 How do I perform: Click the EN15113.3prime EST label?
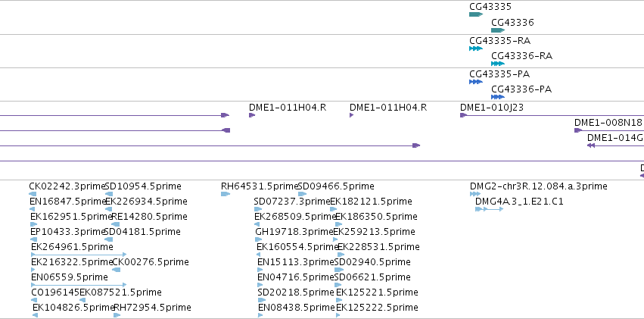click(296, 262)
